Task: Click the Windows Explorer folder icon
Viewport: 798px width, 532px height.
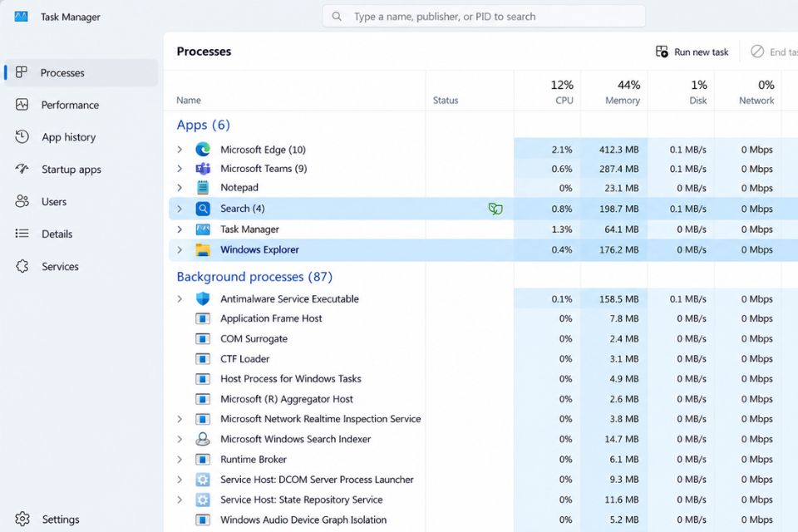Action: point(203,249)
